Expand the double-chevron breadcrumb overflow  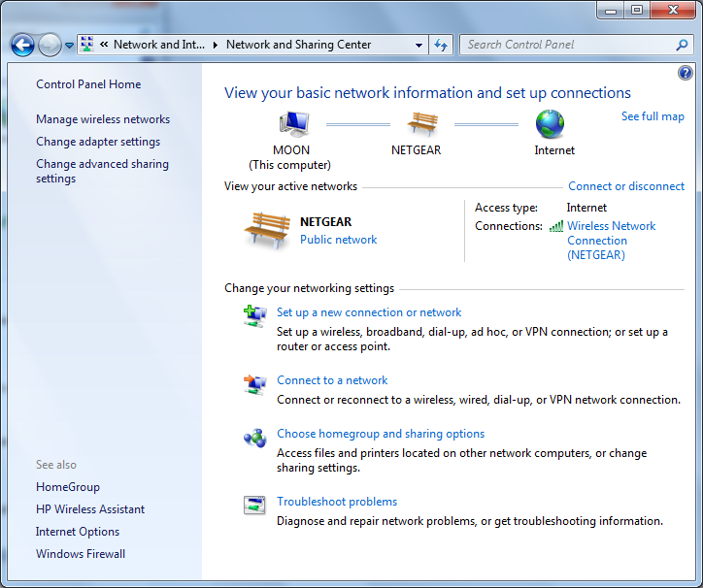click(x=104, y=45)
